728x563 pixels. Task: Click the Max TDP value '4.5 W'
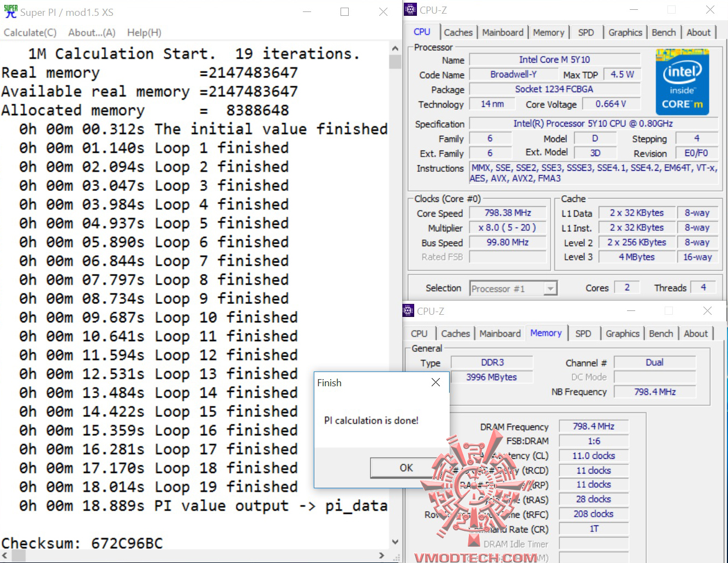[622, 74]
